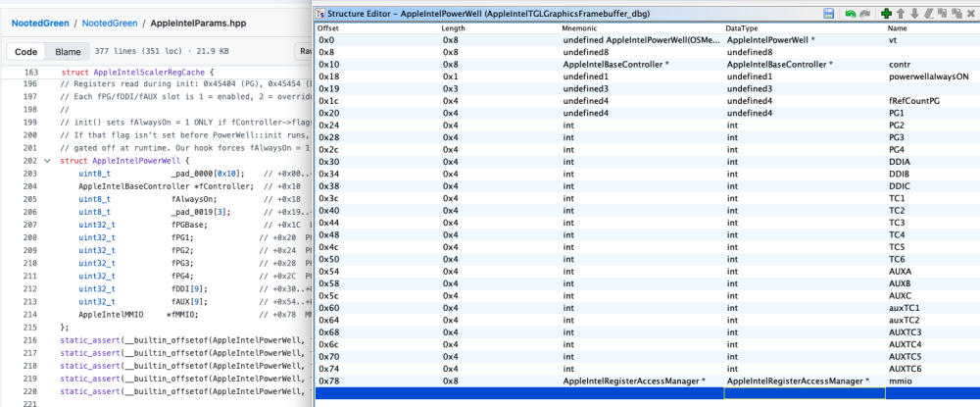Select the 'PG1' name cell
Image resolution: width=980 pixels, height=407 pixels.
[897, 113]
